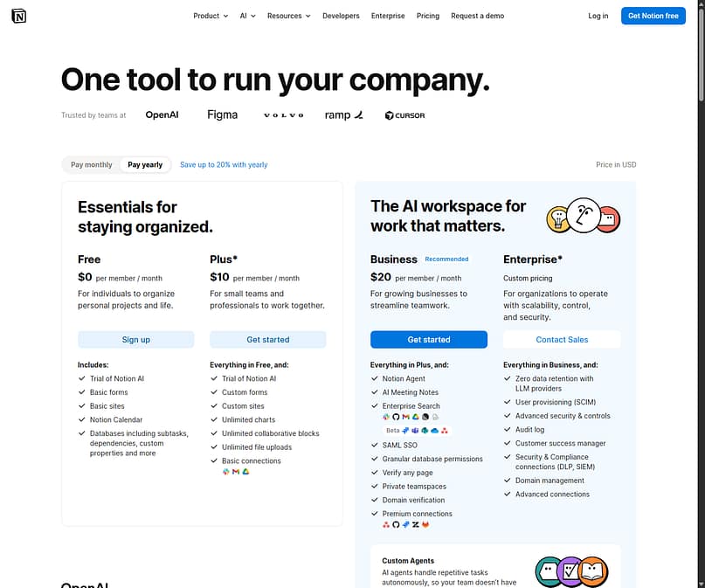Click the AI Meeting Notes feature text
This screenshot has height=588, width=705.
click(410, 392)
